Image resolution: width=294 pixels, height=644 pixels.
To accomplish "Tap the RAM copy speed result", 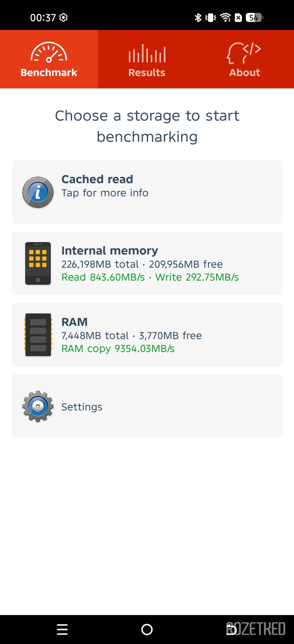I will tap(118, 349).
